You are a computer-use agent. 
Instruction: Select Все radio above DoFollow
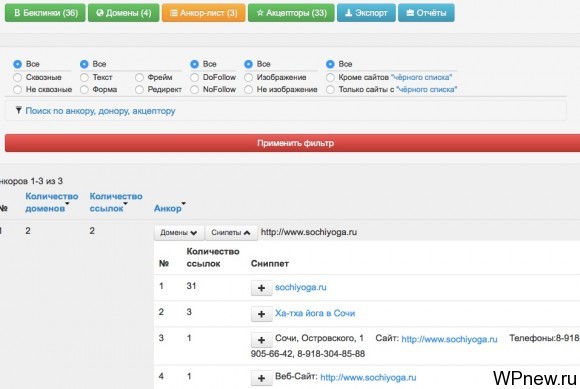195,64
